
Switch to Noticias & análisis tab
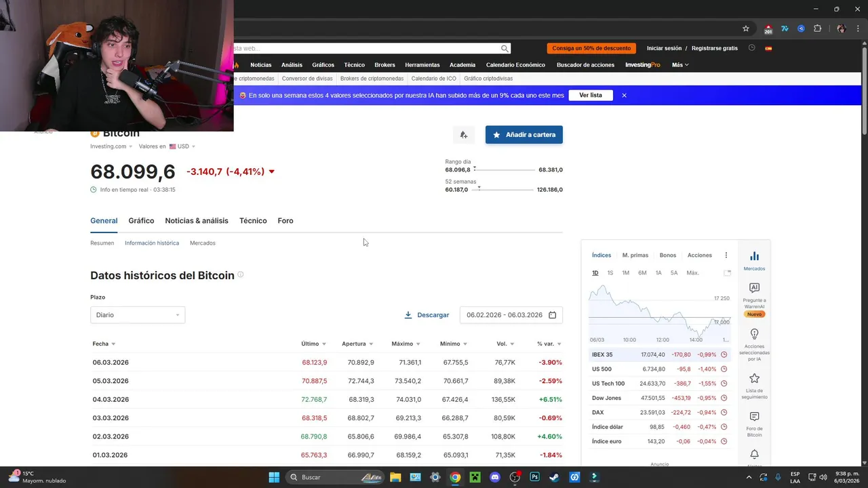197,220
